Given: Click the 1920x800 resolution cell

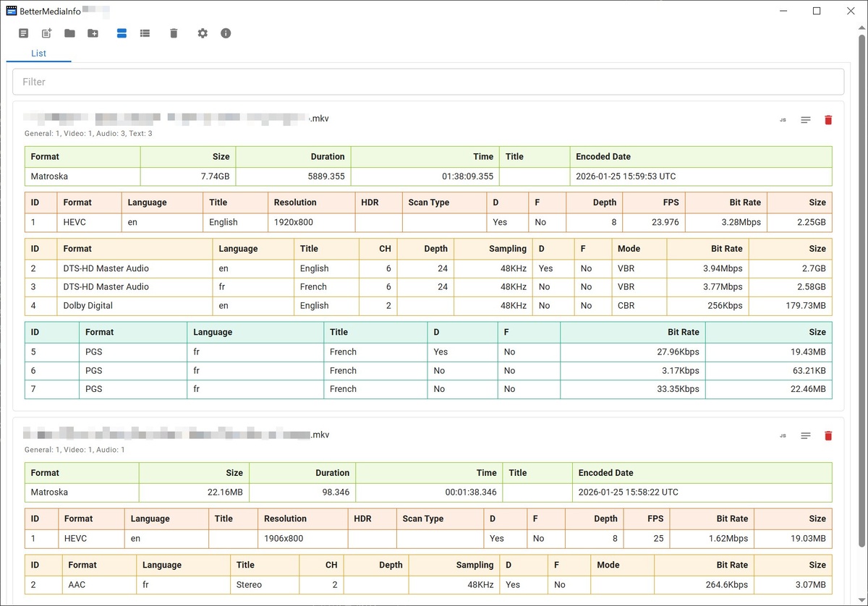Looking at the screenshot, I should coord(312,222).
